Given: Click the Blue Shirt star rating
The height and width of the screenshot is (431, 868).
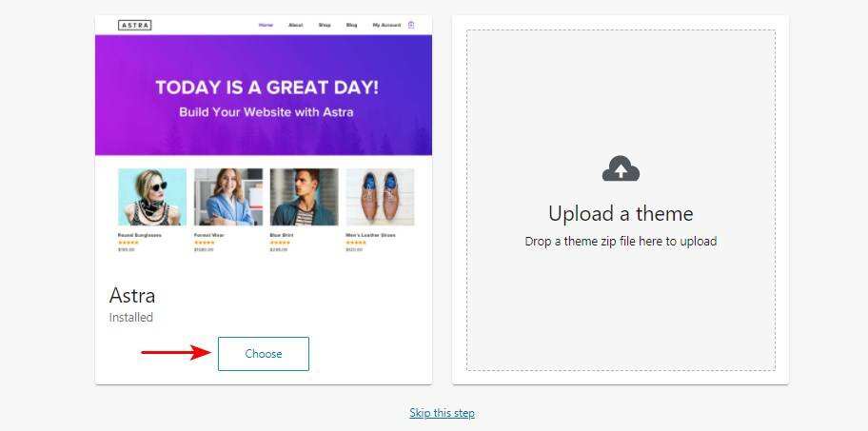Looking at the screenshot, I should [279, 243].
